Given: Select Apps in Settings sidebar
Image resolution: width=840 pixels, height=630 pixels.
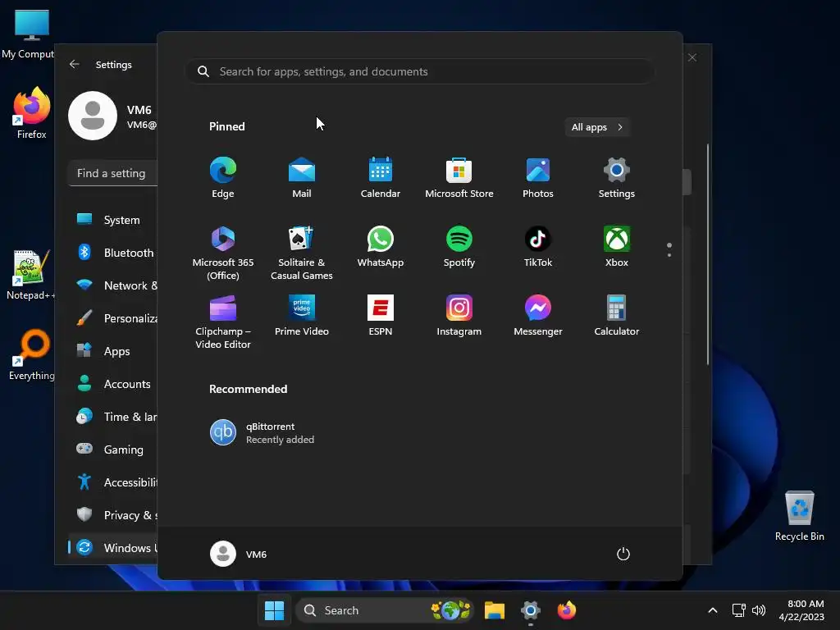Looking at the screenshot, I should (x=113, y=351).
